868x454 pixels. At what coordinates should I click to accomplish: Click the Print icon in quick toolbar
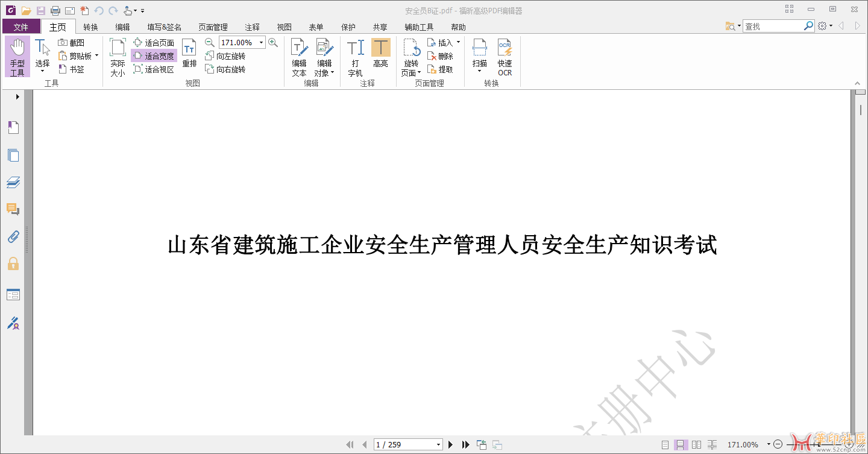[x=55, y=10]
